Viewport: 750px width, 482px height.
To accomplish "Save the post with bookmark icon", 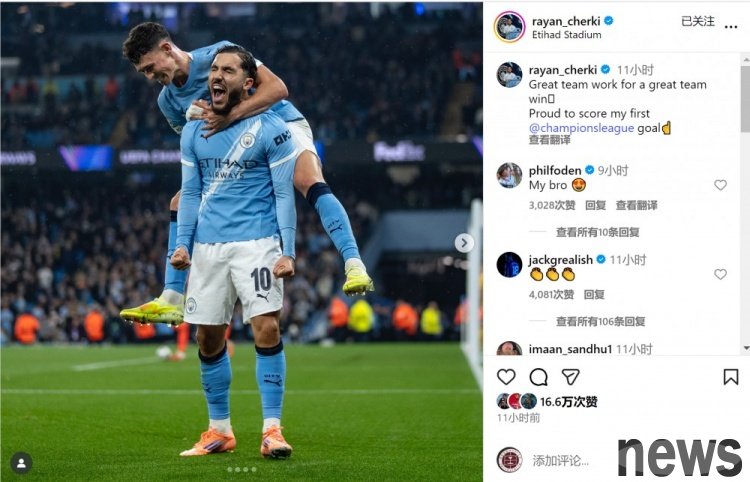I will pos(730,377).
